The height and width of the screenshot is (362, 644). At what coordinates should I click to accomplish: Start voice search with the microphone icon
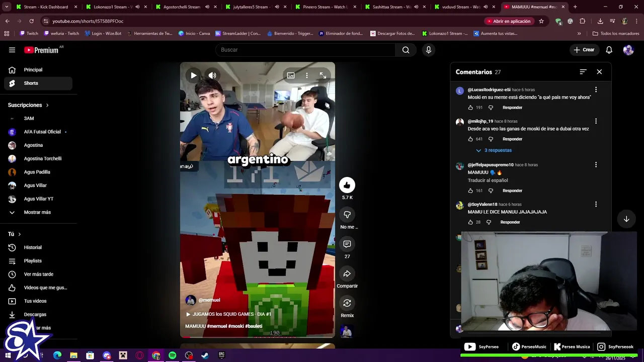coord(429,50)
